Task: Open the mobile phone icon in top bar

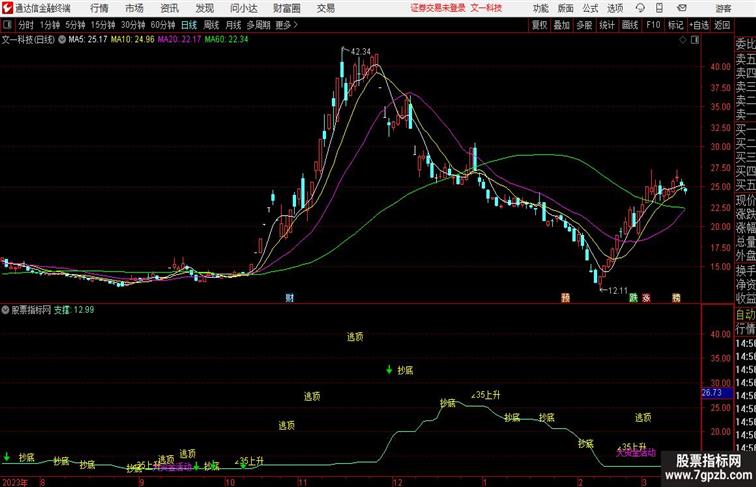Action: (659, 8)
